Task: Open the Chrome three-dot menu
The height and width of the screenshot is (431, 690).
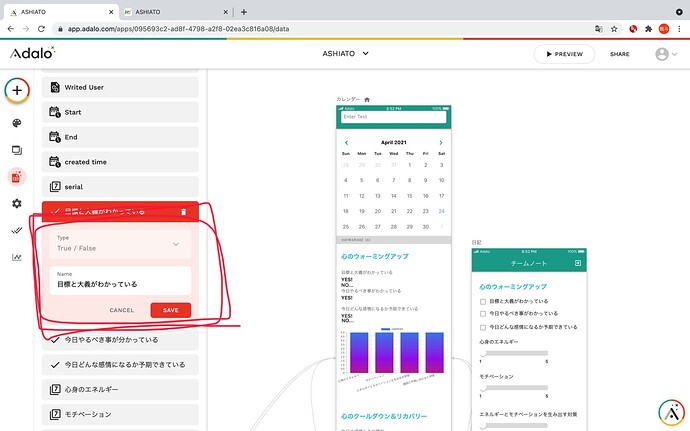Action: coord(679,29)
